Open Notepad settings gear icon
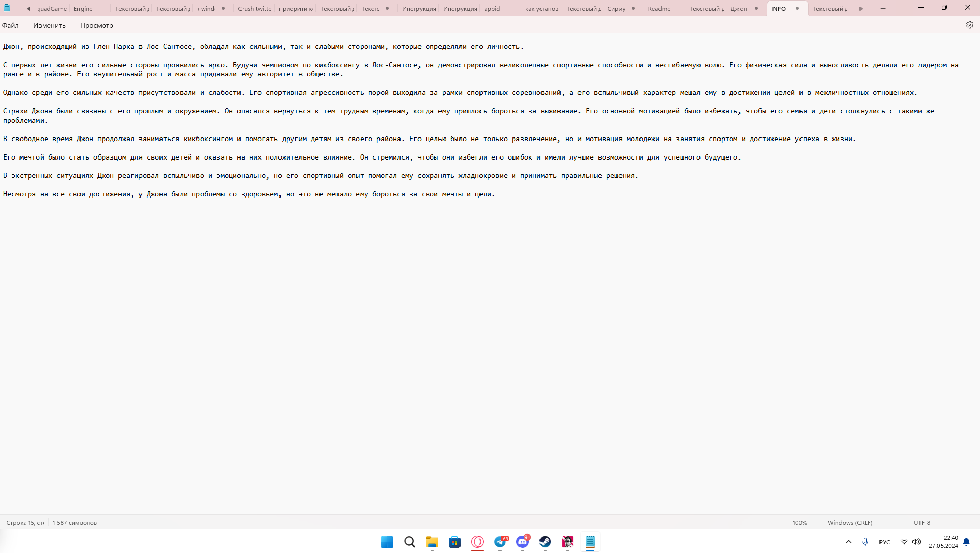 (x=969, y=25)
